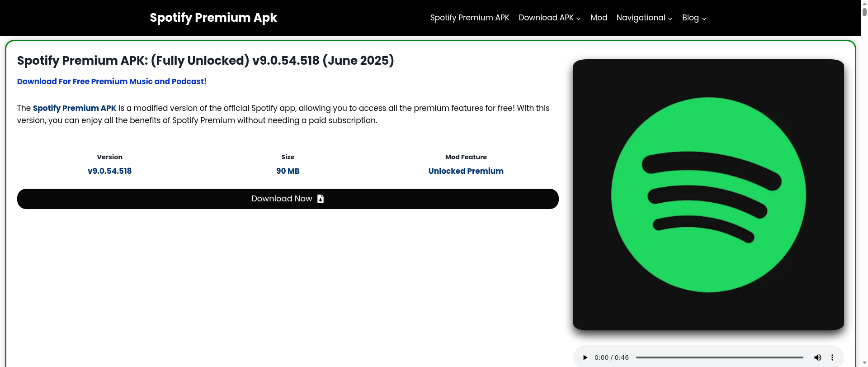
Task: Expand the Blog menu
Action: pyautogui.click(x=694, y=18)
